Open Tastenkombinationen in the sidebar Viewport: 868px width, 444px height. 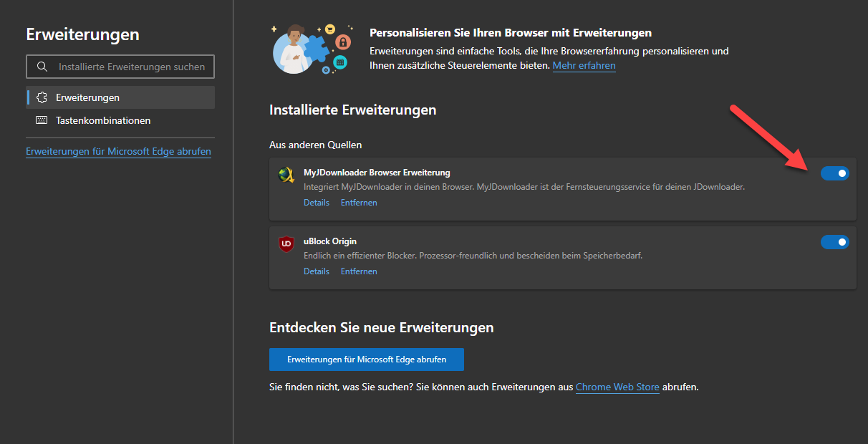(120, 120)
